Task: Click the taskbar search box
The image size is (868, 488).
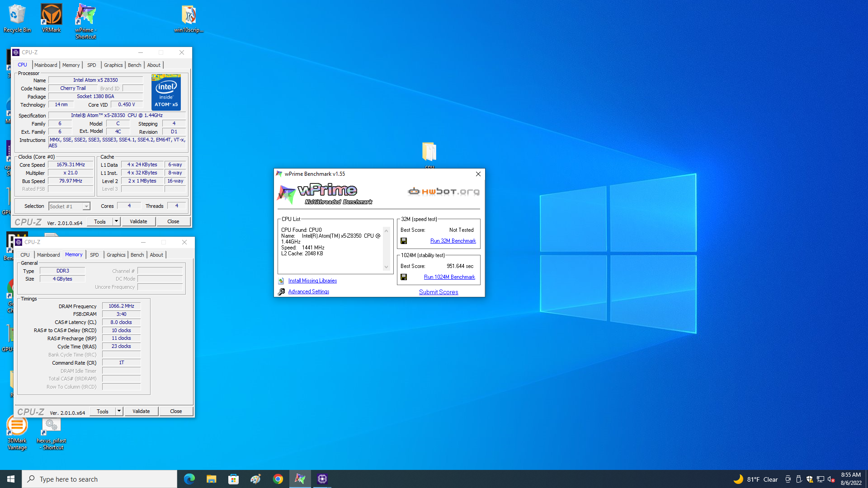Action: coord(99,479)
